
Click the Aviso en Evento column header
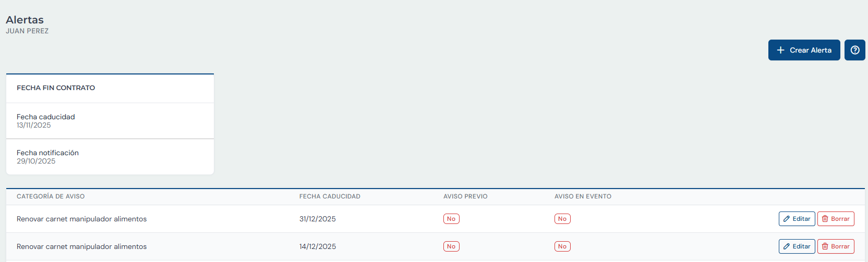pyautogui.click(x=583, y=196)
